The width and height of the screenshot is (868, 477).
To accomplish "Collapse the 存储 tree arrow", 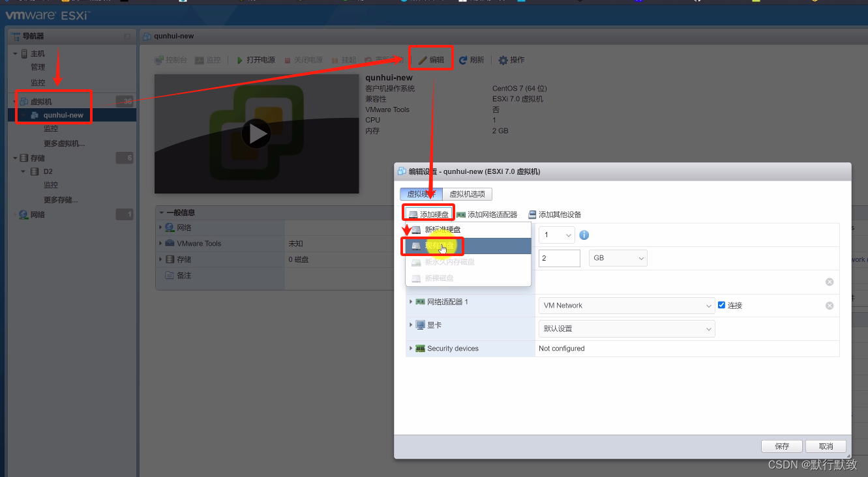I will (x=15, y=158).
